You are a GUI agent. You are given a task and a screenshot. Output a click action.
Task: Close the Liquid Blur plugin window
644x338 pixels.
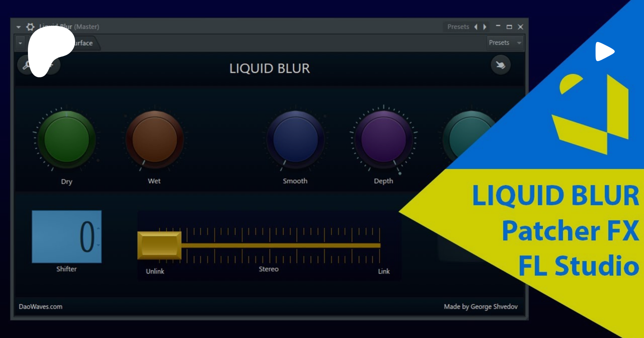pos(521,27)
